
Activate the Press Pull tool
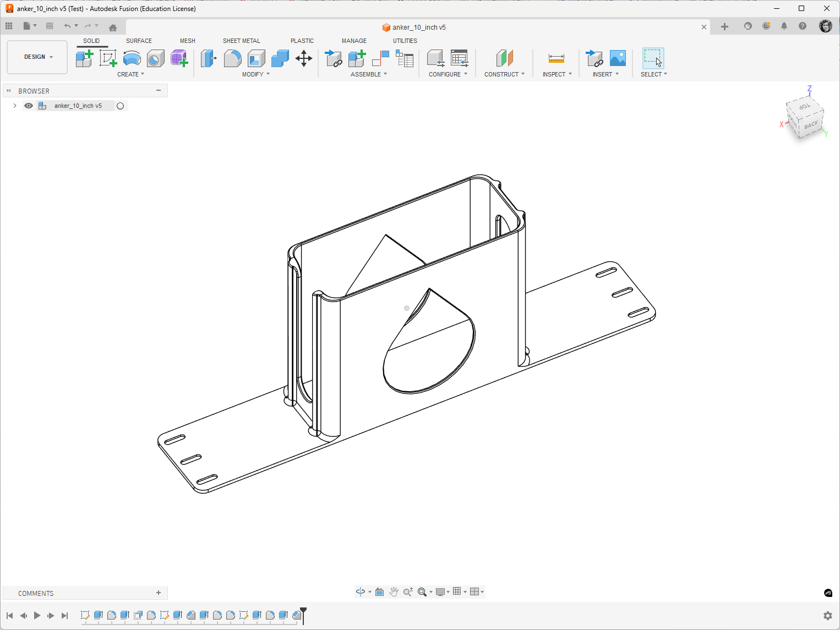click(209, 58)
